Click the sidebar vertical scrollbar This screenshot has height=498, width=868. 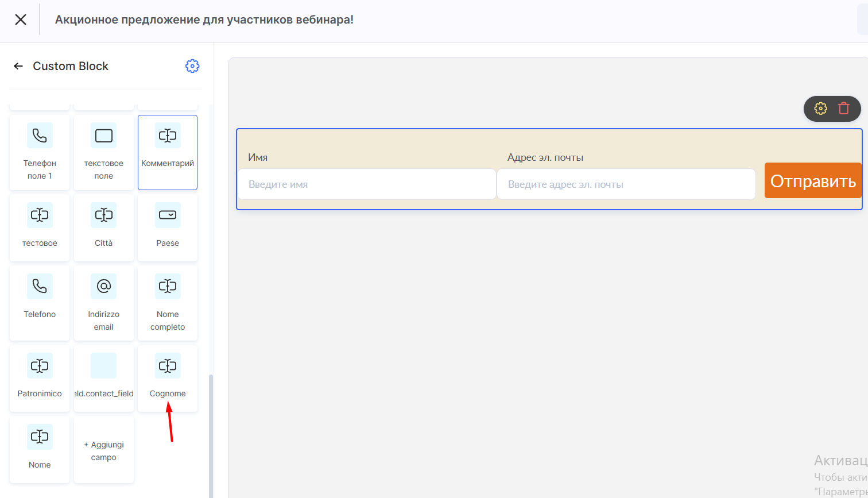tap(210, 431)
